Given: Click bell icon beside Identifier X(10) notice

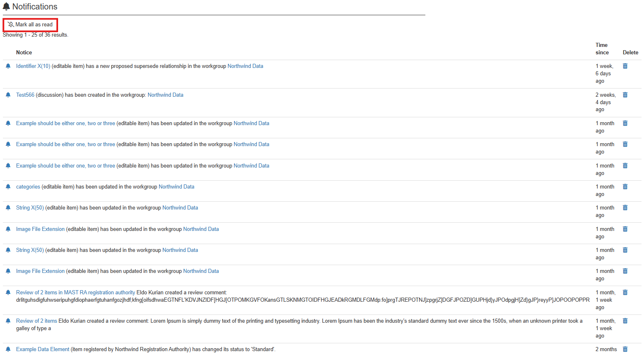Looking at the screenshot, I should [8, 66].
